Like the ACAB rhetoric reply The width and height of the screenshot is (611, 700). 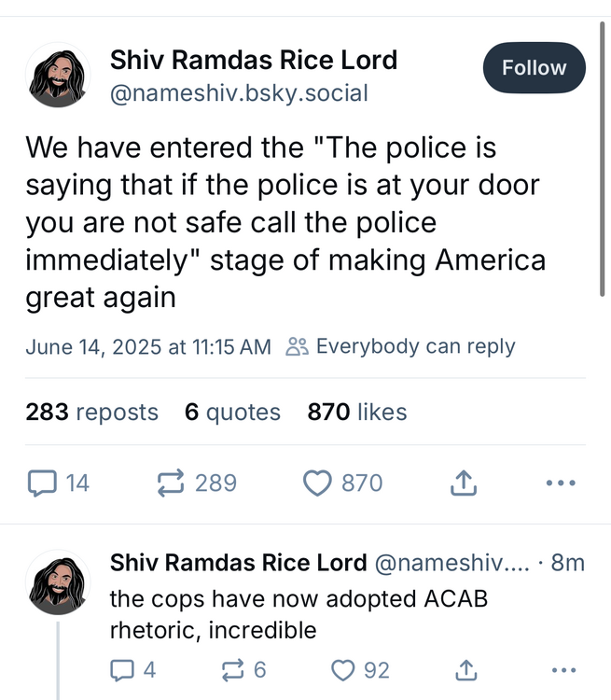344,670
